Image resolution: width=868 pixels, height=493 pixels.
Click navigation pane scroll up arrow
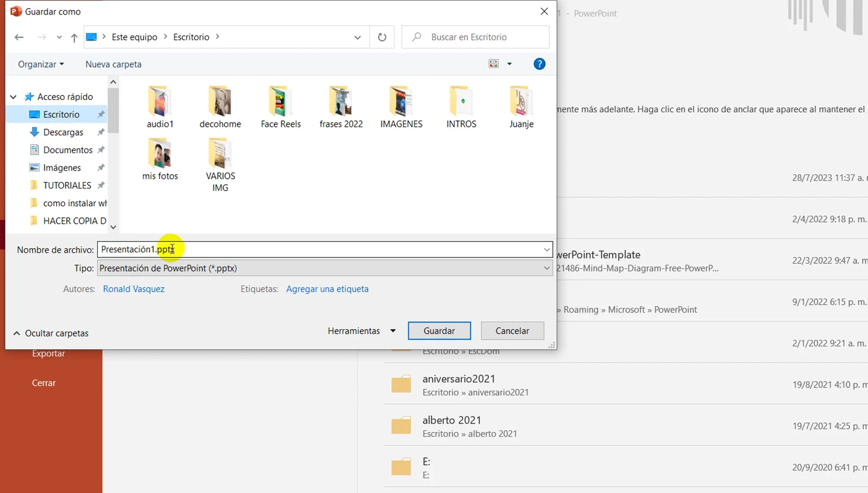[x=113, y=82]
